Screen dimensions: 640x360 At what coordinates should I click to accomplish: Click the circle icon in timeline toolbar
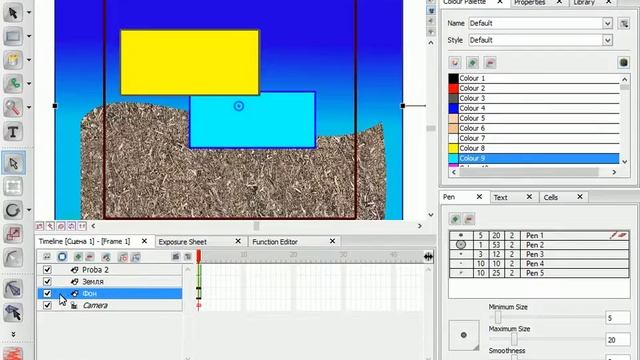[x=62, y=256]
